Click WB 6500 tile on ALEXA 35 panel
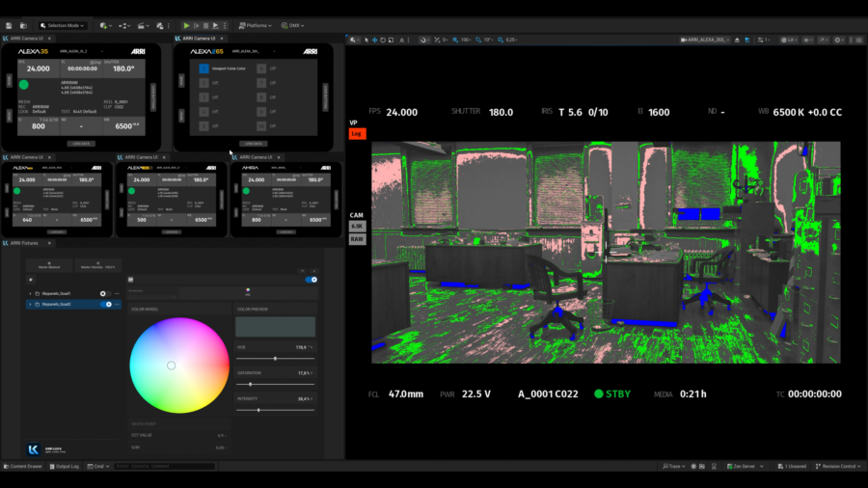Image resolution: width=868 pixels, height=488 pixels. click(x=123, y=125)
